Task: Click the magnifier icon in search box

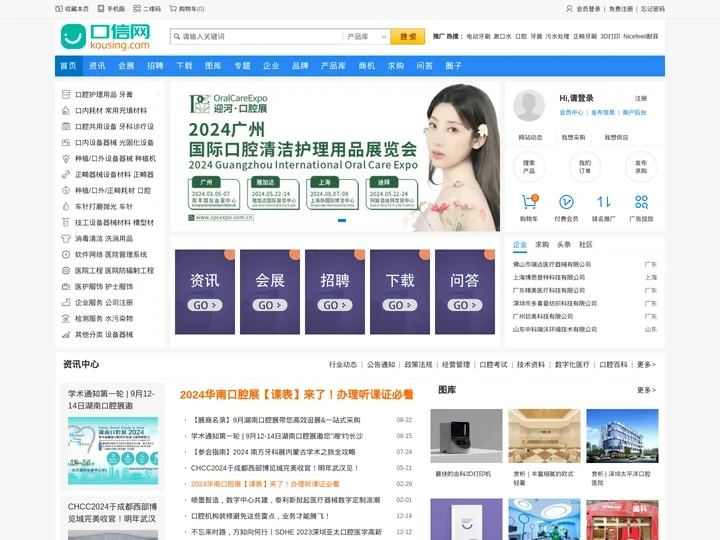Action: click(x=177, y=36)
